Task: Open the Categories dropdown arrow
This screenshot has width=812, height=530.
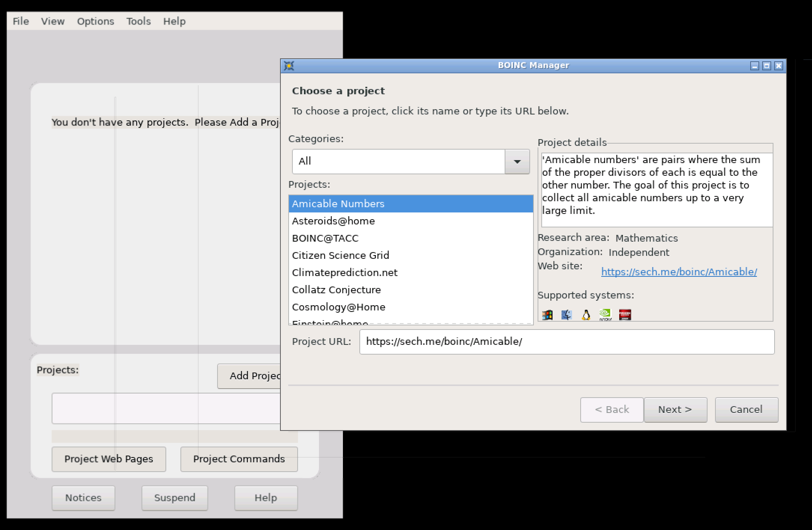Action: [x=517, y=162]
